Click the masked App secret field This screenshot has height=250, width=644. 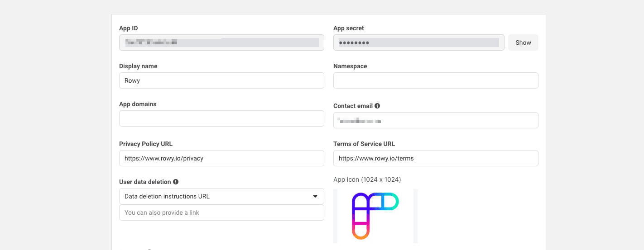(x=419, y=42)
